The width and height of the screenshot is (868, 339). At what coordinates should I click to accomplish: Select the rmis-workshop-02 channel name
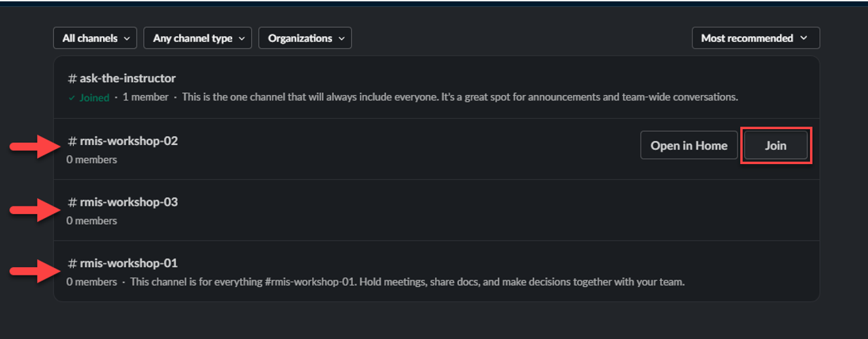click(128, 141)
